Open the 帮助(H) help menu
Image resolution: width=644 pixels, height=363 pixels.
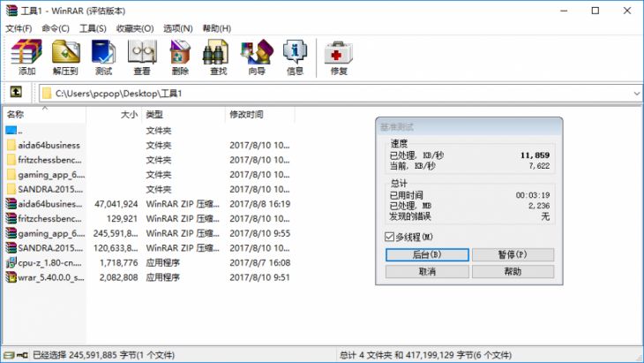[x=217, y=28]
